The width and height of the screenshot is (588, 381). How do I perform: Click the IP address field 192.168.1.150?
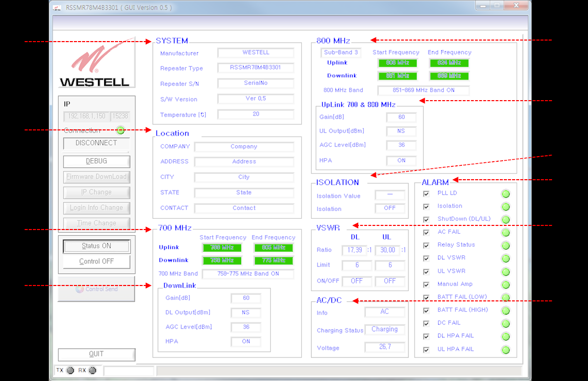(86, 117)
